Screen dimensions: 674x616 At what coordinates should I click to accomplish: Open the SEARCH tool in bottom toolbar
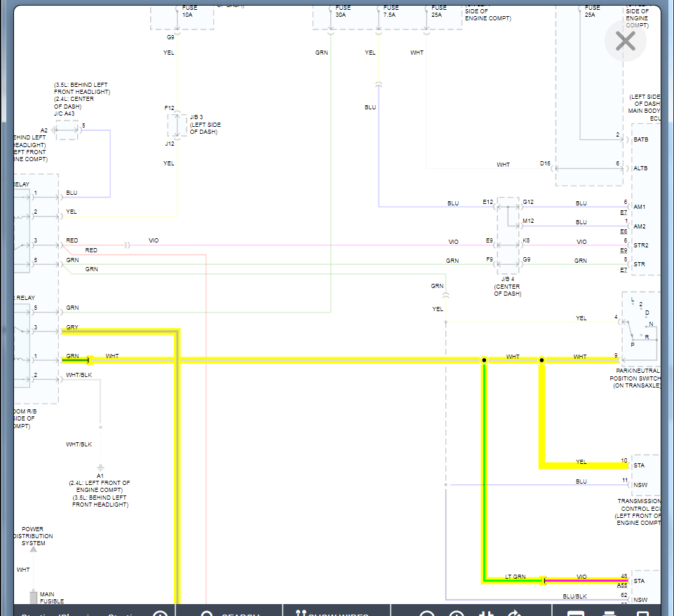click(229, 612)
